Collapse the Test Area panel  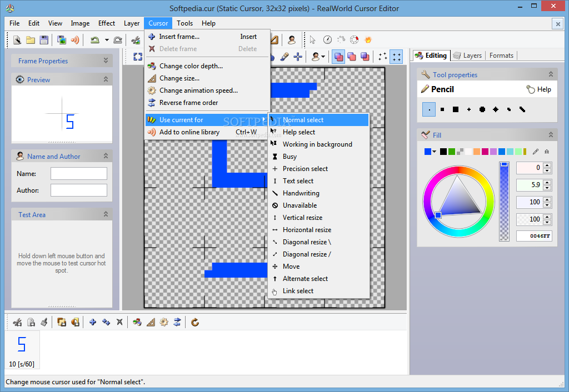pos(106,214)
